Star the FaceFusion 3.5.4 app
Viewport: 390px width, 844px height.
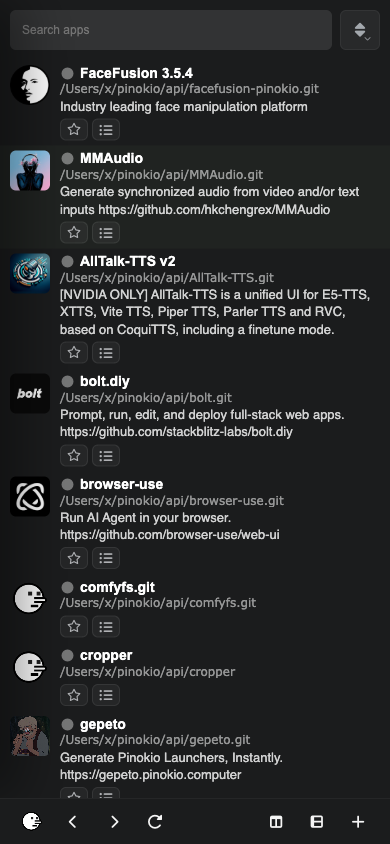74,130
